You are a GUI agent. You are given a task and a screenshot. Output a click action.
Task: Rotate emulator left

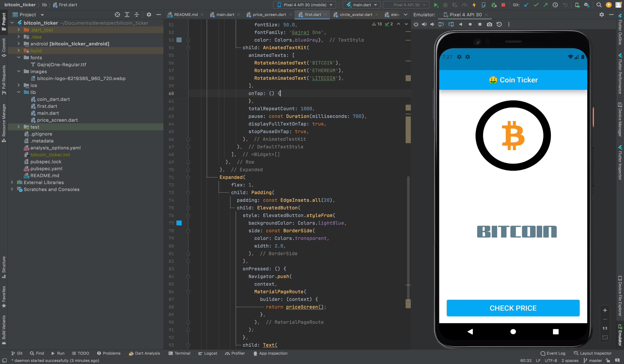(x=441, y=24)
